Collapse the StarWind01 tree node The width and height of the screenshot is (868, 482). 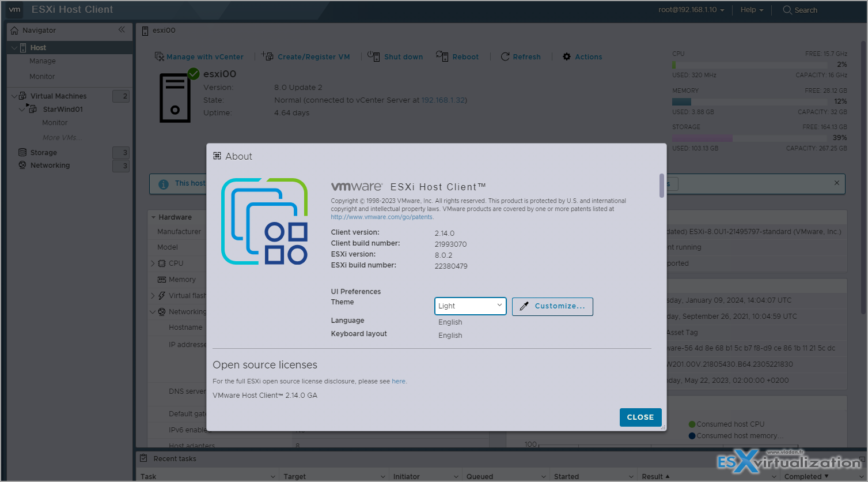pos(22,109)
